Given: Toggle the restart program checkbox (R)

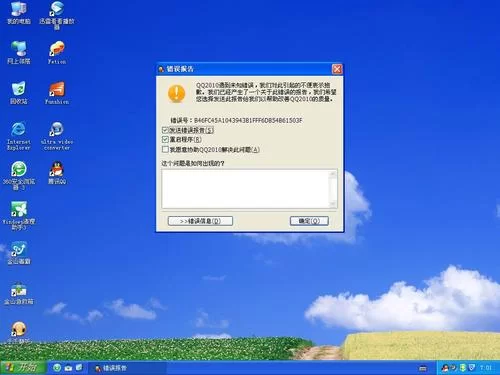Looking at the screenshot, I should pos(165,139).
